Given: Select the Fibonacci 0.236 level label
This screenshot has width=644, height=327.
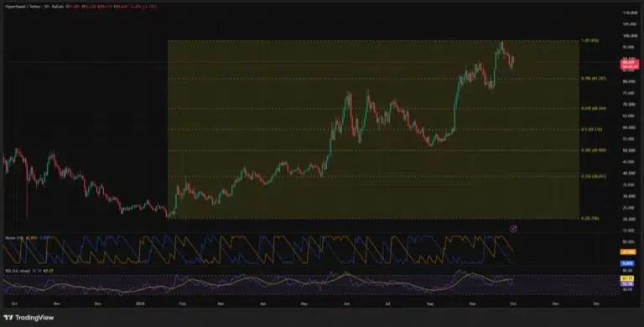Looking at the screenshot, I should tap(594, 176).
